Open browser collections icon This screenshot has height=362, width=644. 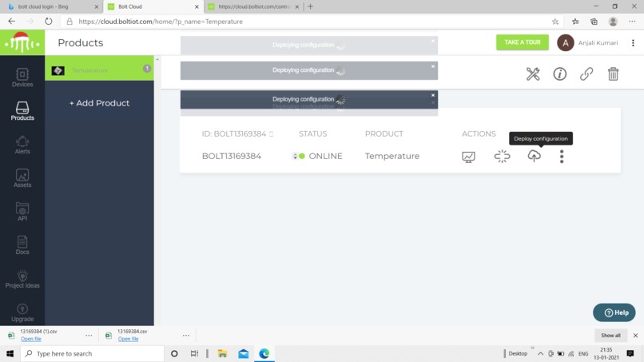(x=594, y=22)
